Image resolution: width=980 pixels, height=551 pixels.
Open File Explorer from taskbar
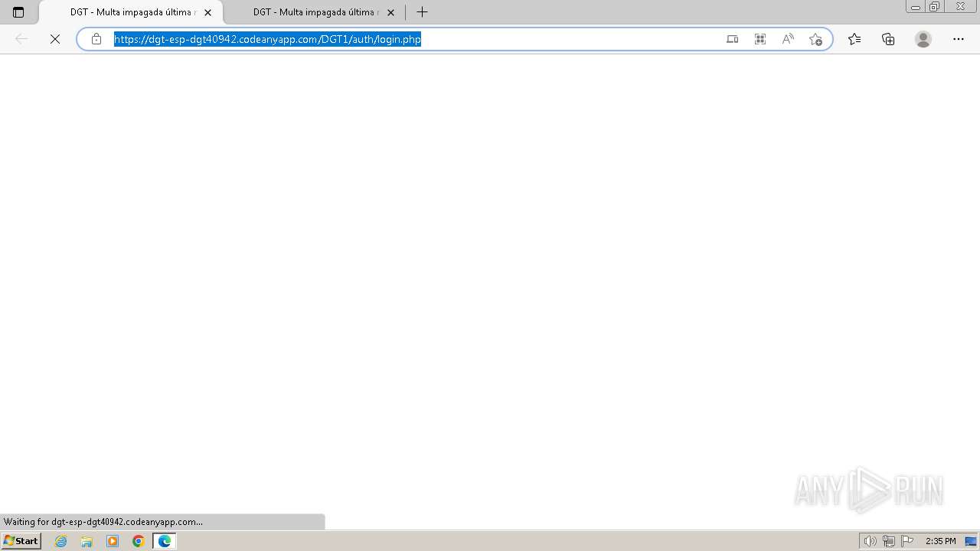tap(87, 541)
